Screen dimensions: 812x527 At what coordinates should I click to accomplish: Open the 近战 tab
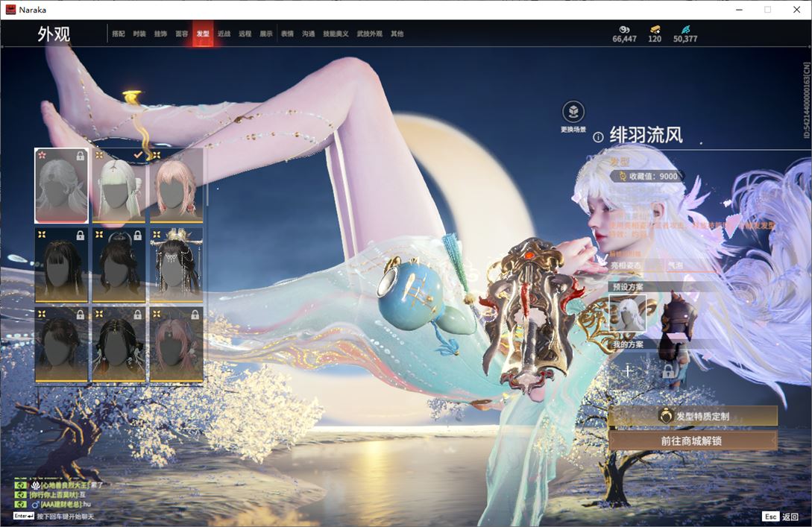click(224, 34)
